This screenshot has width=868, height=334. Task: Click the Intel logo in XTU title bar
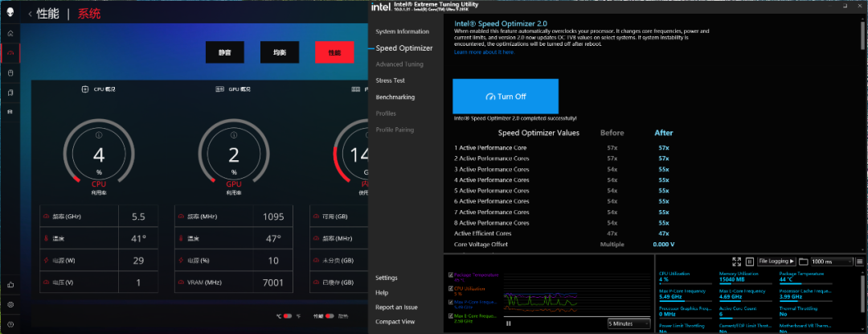pyautogui.click(x=381, y=6)
